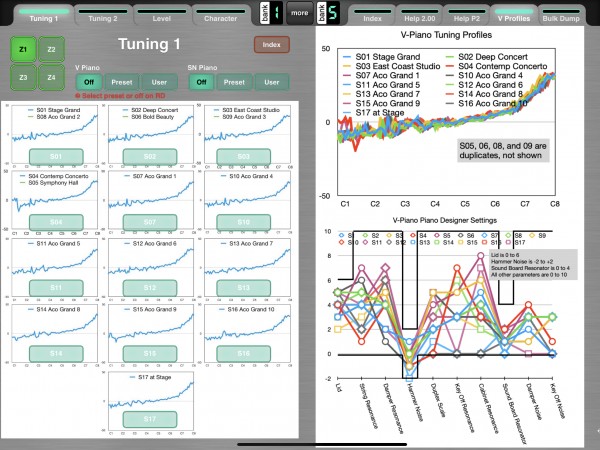Viewport: 600px width, 450px height.
Task: Select zone Z4
Action: click(51, 77)
